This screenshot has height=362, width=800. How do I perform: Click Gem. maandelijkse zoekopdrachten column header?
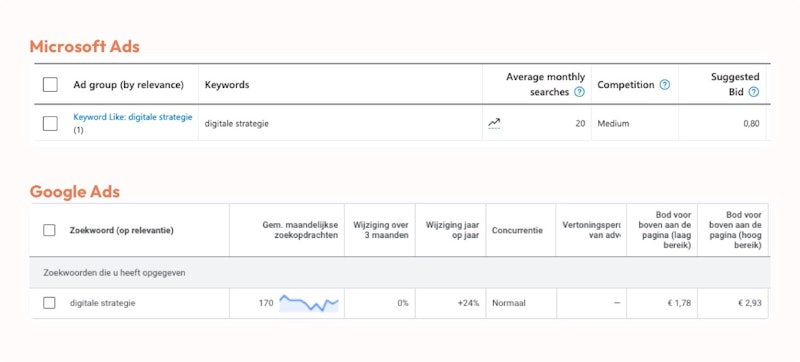[301, 230]
